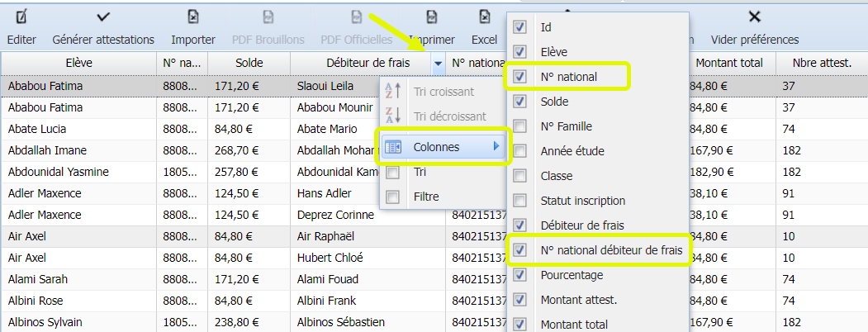Check the Tri option in the menu

(x=393, y=173)
